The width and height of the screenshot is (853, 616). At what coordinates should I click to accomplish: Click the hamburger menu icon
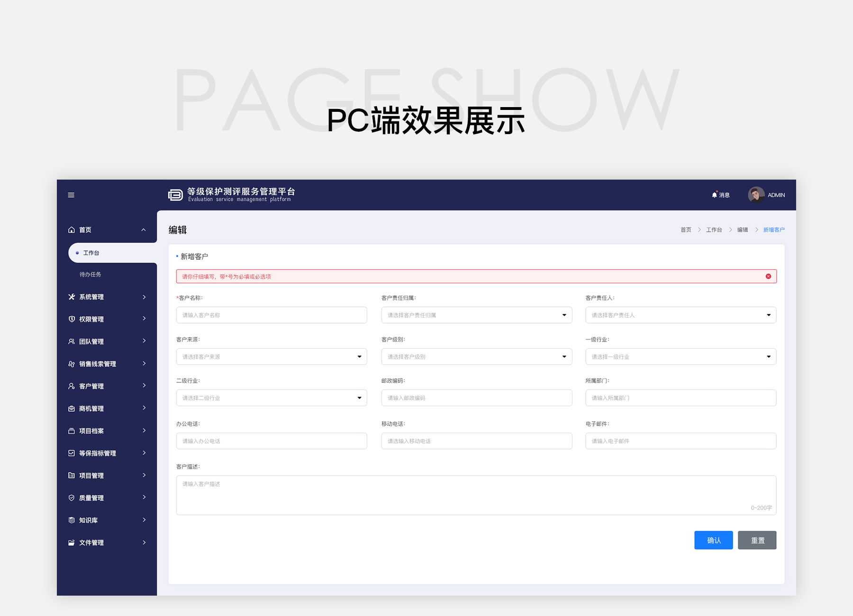71,195
